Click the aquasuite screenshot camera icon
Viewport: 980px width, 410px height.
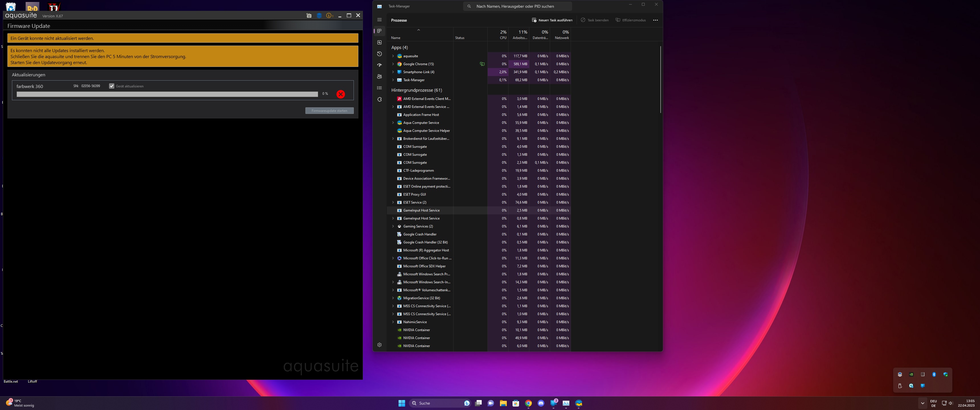(309, 16)
